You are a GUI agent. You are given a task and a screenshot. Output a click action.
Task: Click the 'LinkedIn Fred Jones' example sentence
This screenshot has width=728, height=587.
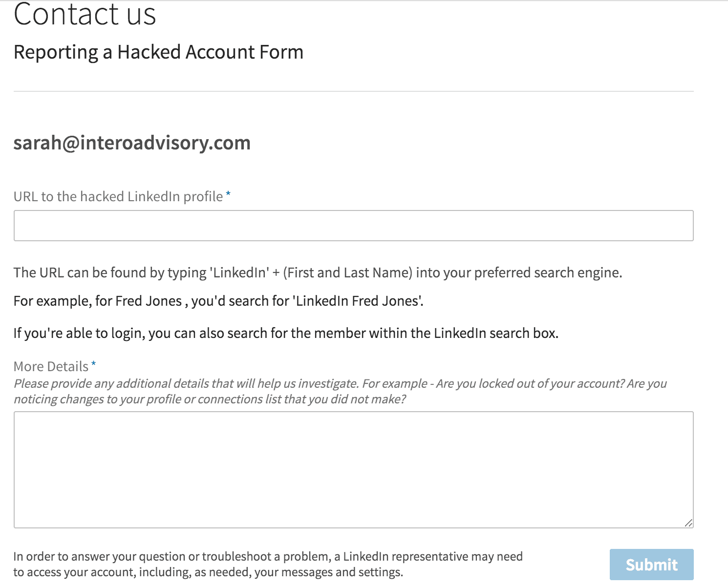tap(218, 301)
